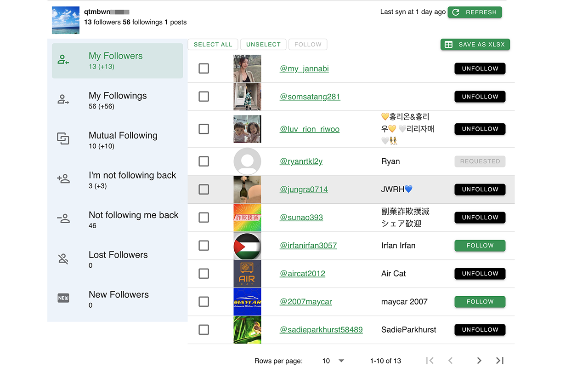Screen dimensions: 588x368
Task: Click the Lost Followers crossed-person icon
Action: coord(63,259)
